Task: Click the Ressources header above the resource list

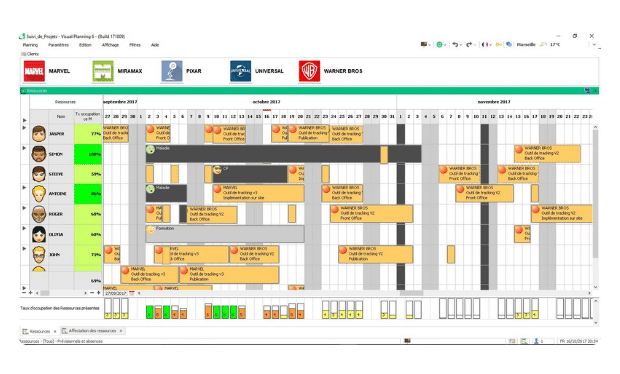Action: (66, 102)
